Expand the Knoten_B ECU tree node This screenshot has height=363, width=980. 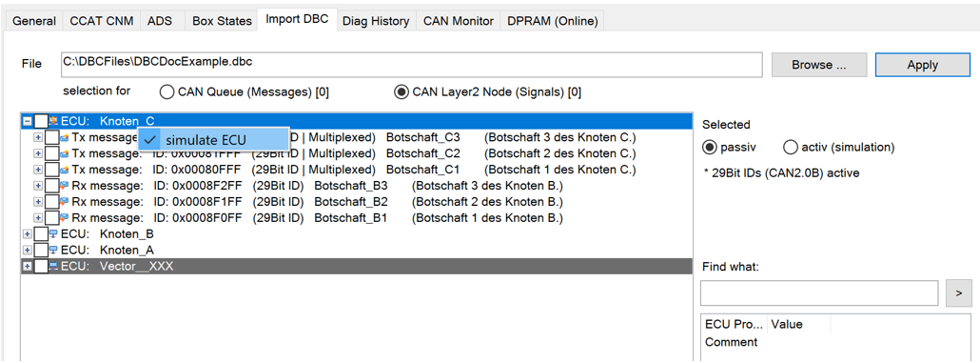pos(27,234)
